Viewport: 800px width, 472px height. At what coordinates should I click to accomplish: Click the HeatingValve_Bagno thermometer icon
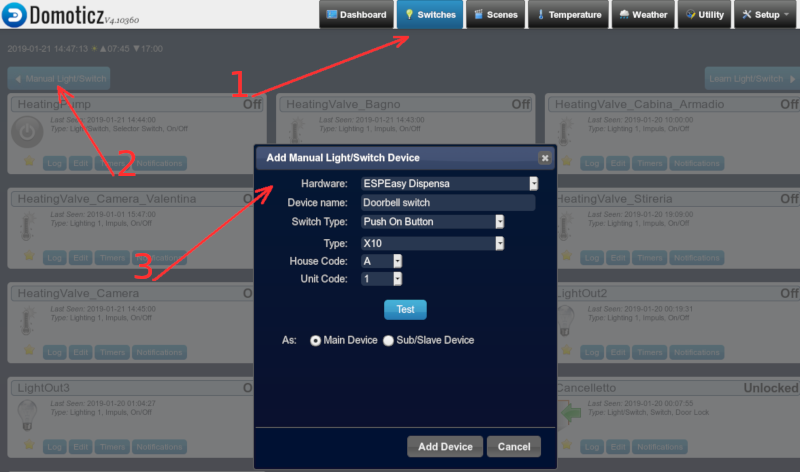click(295, 130)
